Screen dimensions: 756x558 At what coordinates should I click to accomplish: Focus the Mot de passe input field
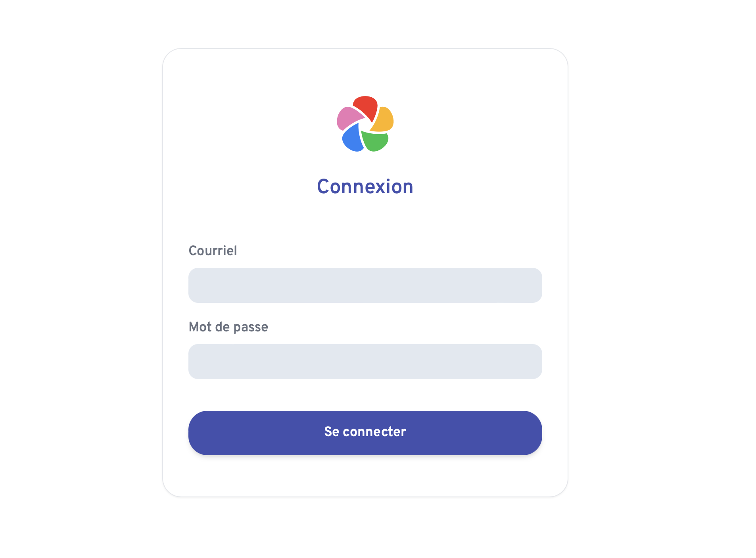pos(365,362)
